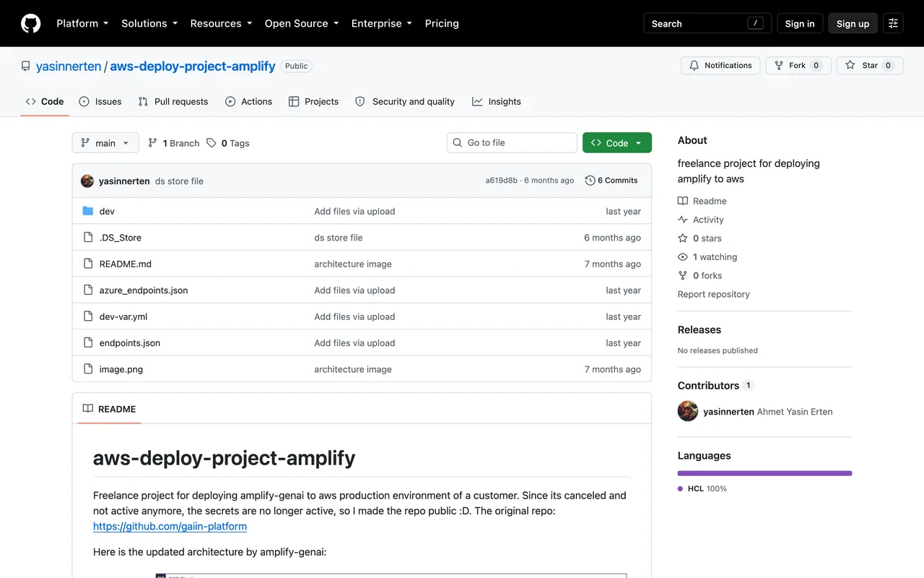Click the Report repository link
This screenshot has height=578, width=924.
713,294
